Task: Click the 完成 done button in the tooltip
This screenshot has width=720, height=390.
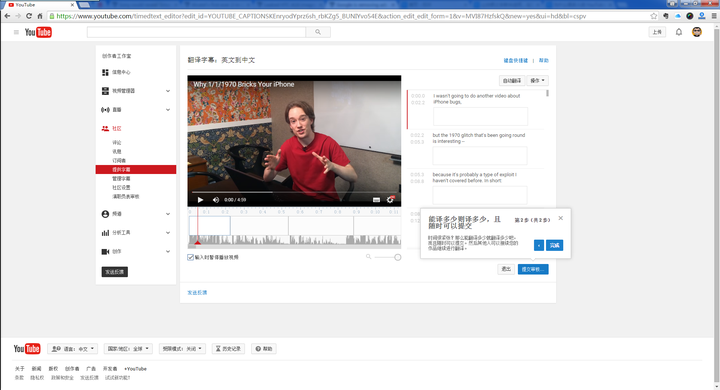Action: (555, 245)
